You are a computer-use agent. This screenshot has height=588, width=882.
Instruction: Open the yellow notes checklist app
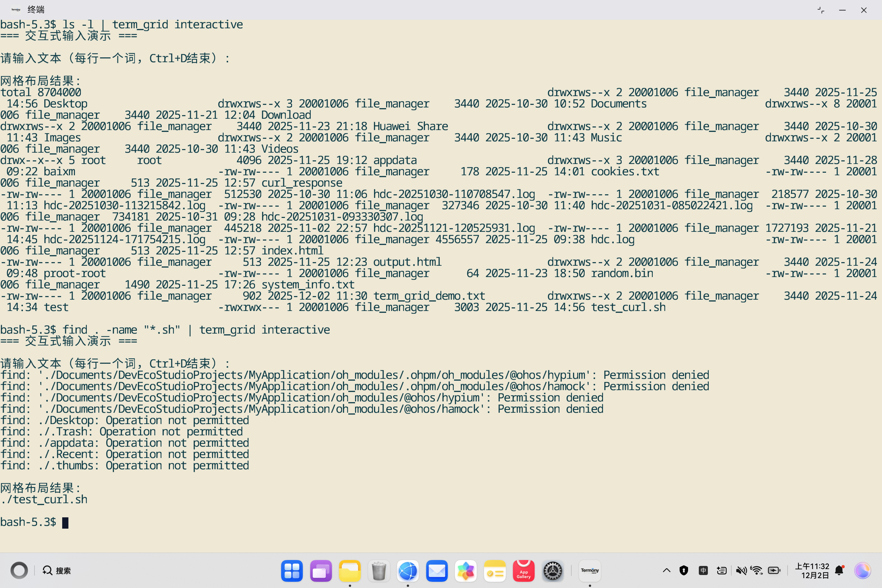tap(495, 570)
